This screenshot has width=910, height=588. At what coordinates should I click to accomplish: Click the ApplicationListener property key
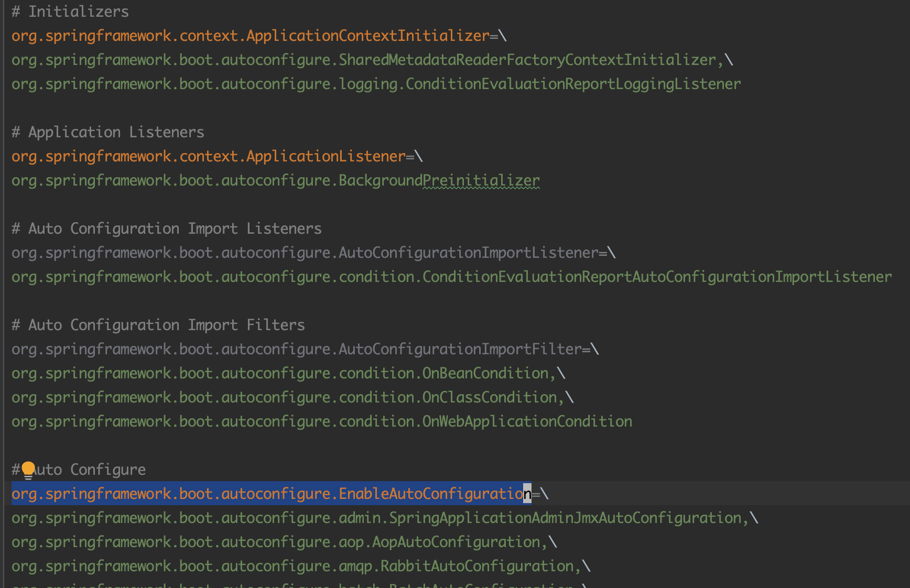[x=209, y=156]
